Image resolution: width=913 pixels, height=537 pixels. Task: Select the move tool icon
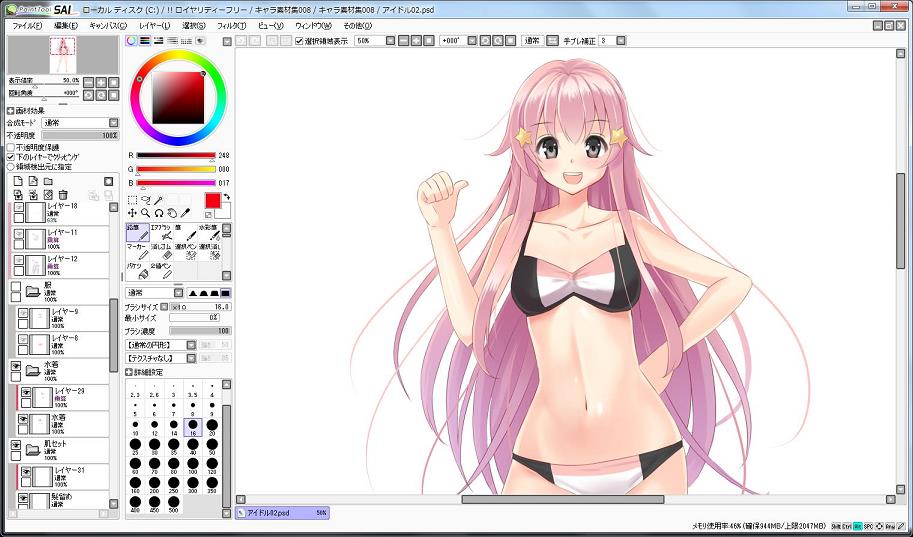pos(132,213)
